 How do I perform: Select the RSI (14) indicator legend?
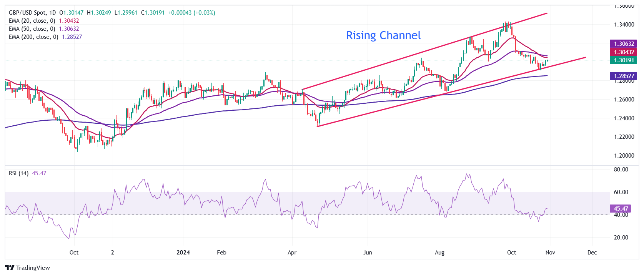(18, 173)
